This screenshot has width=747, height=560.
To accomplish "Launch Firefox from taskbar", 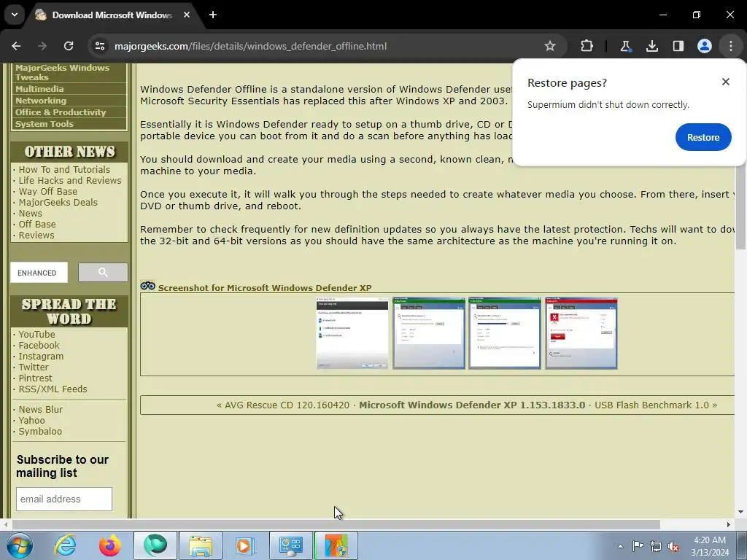I will 110,545.
